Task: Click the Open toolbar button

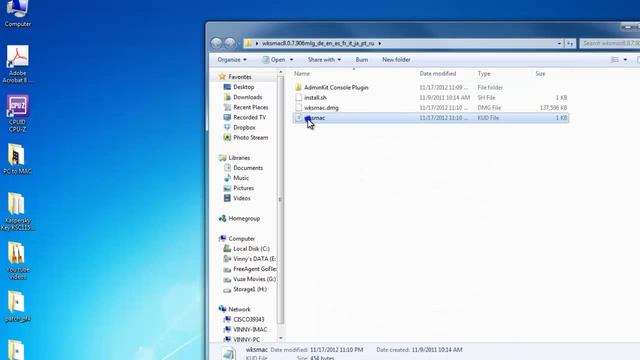Action: click(274, 60)
